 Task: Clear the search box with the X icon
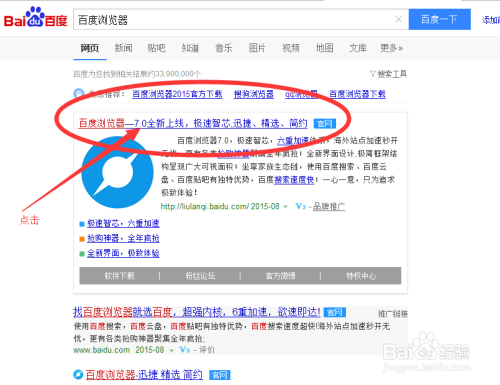399,20
